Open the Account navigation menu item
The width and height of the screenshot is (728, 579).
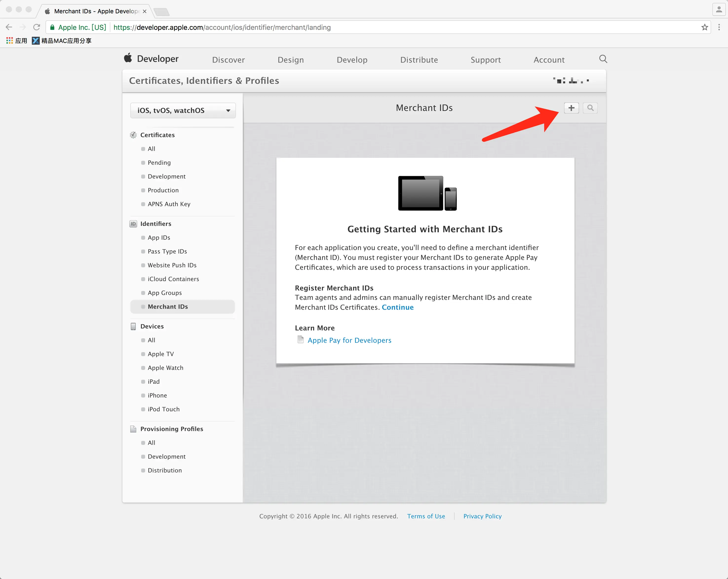[x=549, y=60]
